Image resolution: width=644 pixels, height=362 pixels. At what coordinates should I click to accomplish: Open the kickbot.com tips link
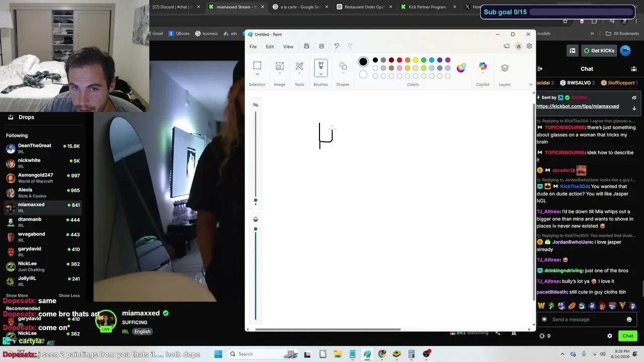click(578, 107)
